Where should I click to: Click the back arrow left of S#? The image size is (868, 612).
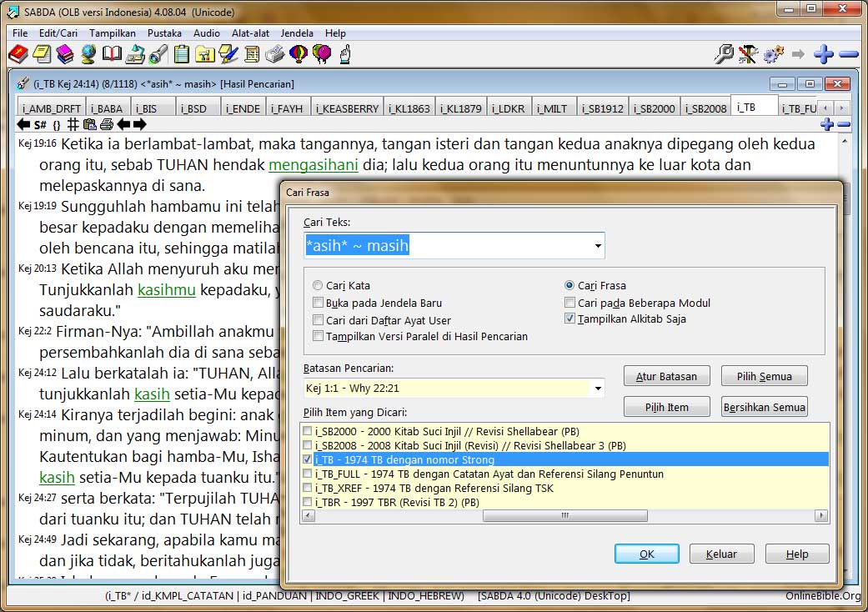point(24,124)
